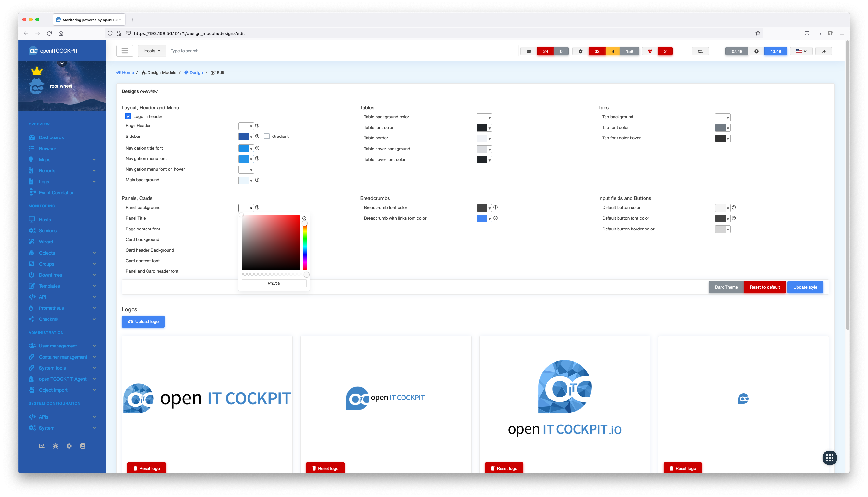Screen dimensions: 868x497
Task: Open a new browser tab
Action: 132,20
